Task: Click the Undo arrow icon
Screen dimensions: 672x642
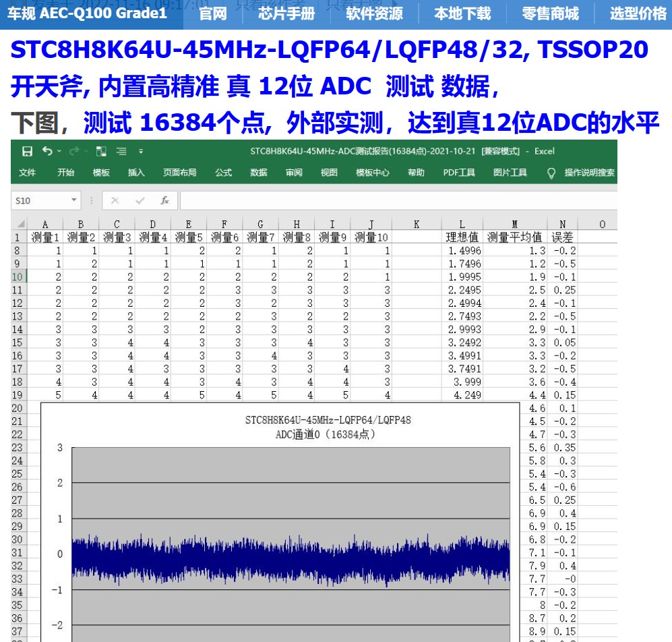Action: 47,151
